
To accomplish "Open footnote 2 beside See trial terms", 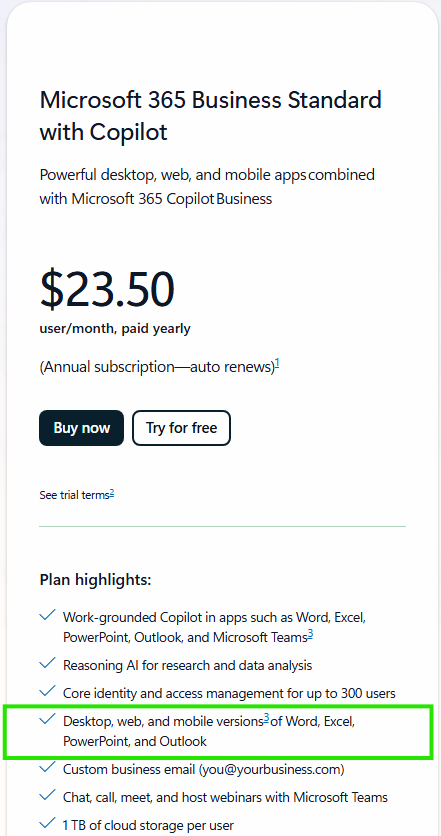I will 112,493.
